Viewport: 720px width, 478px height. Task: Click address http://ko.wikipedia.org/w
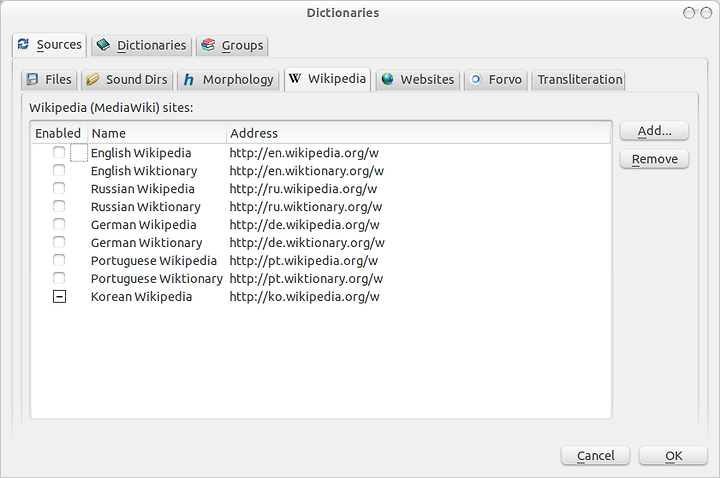coord(304,297)
